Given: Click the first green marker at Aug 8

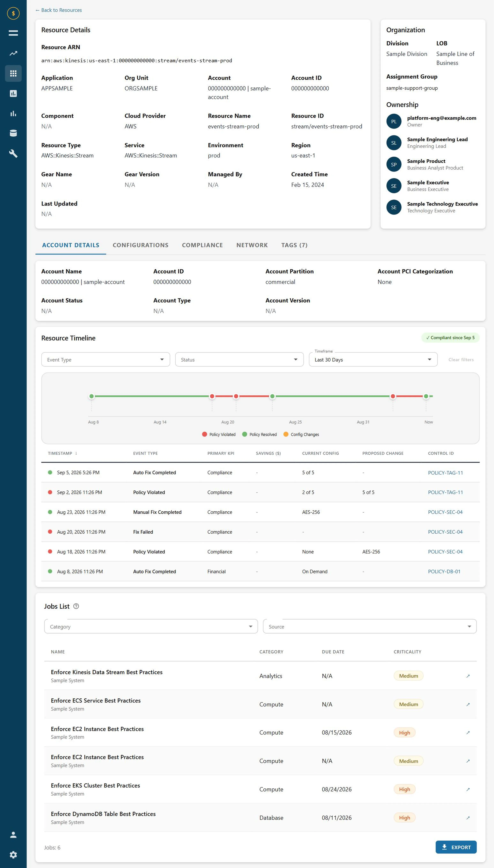Looking at the screenshot, I should (91, 396).
